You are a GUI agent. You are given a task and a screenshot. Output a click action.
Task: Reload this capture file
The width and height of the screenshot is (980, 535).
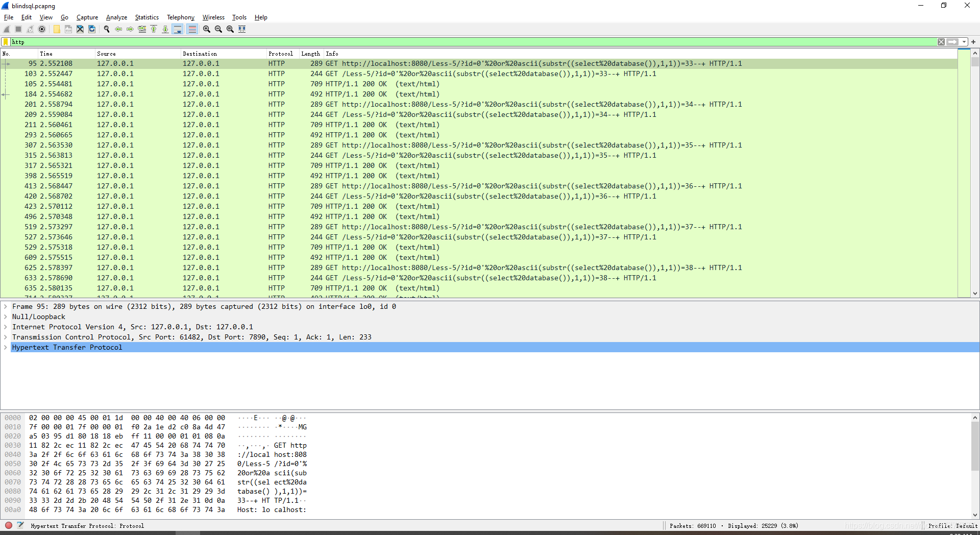(92, 29)
